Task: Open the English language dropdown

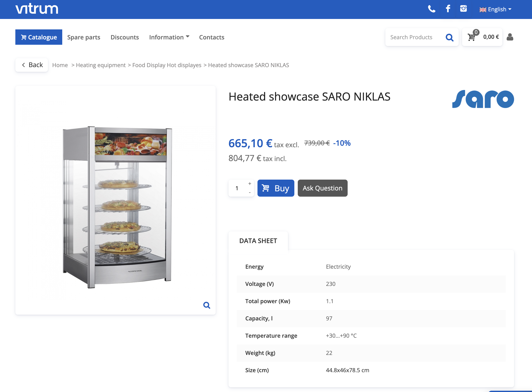Action: click(x=495, y=9)
